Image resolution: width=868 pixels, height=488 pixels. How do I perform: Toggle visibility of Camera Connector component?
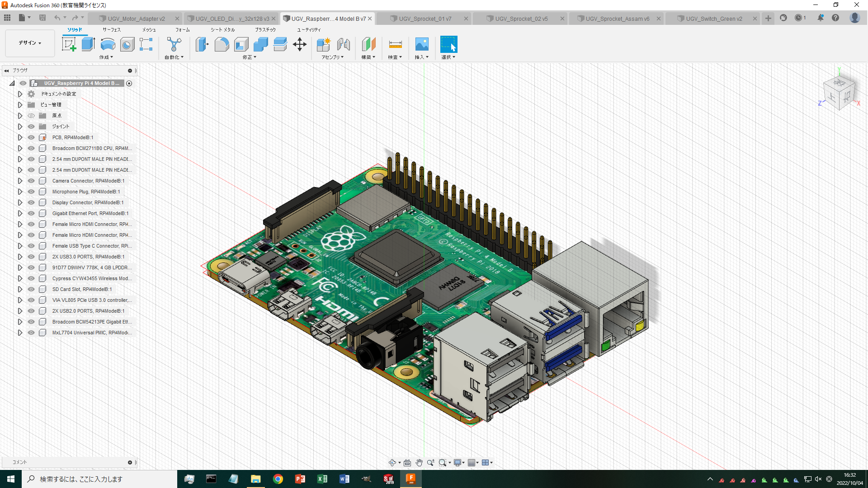pyautogui.click(x=31, y=181)
